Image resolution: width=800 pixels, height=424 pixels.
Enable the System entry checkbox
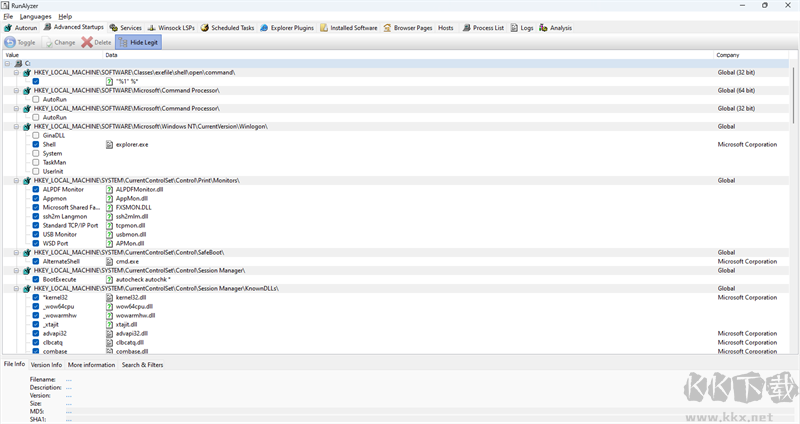36,154
